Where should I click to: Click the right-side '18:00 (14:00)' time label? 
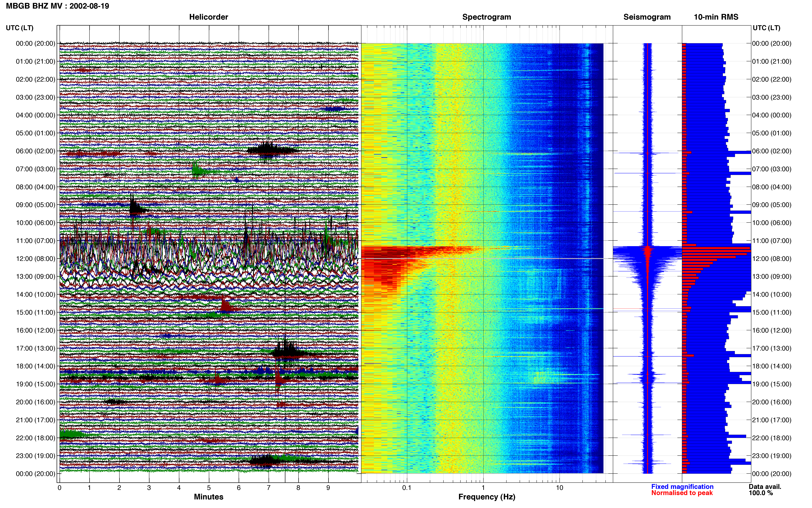(772, 366)
